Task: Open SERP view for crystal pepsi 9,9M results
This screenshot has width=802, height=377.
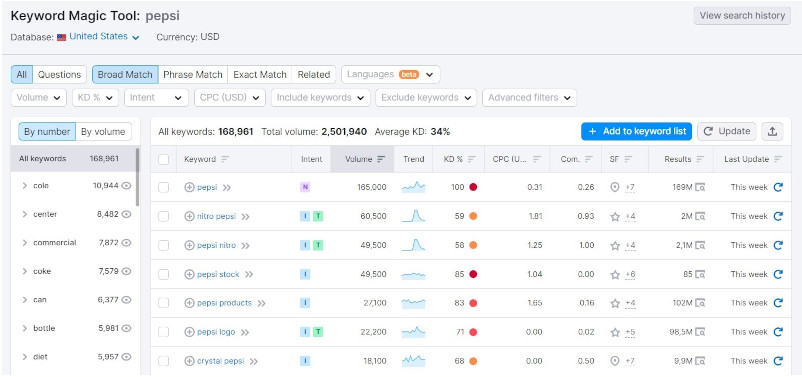Action: click(x=700, y=361)
